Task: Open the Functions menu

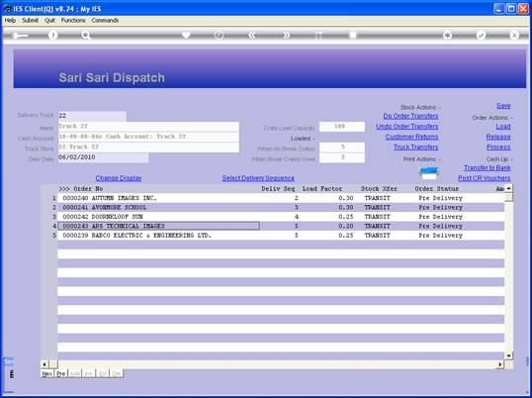Action: pos(73,21)
